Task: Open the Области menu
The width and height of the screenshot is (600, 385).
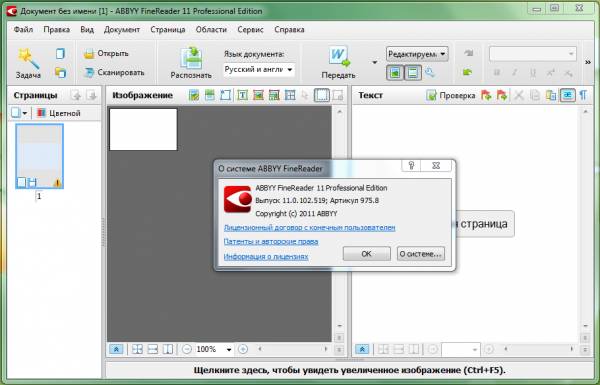Action: [211, 29]
